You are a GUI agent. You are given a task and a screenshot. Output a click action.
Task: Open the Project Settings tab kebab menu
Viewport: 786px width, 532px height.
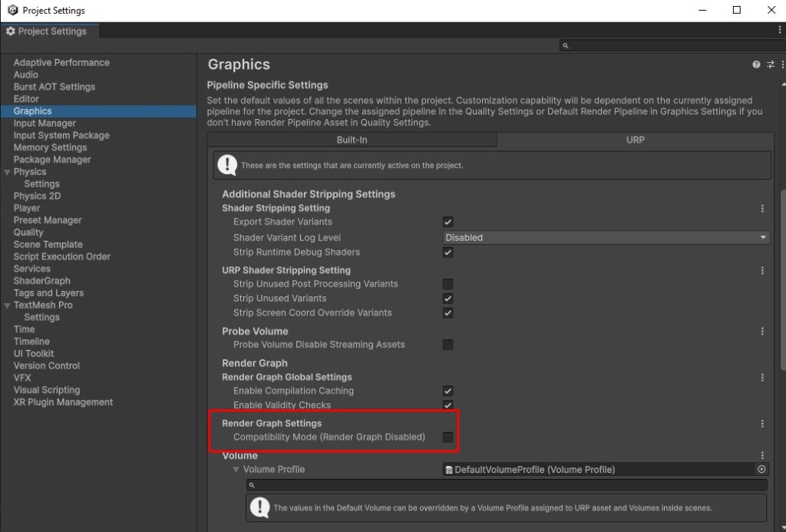780,31
